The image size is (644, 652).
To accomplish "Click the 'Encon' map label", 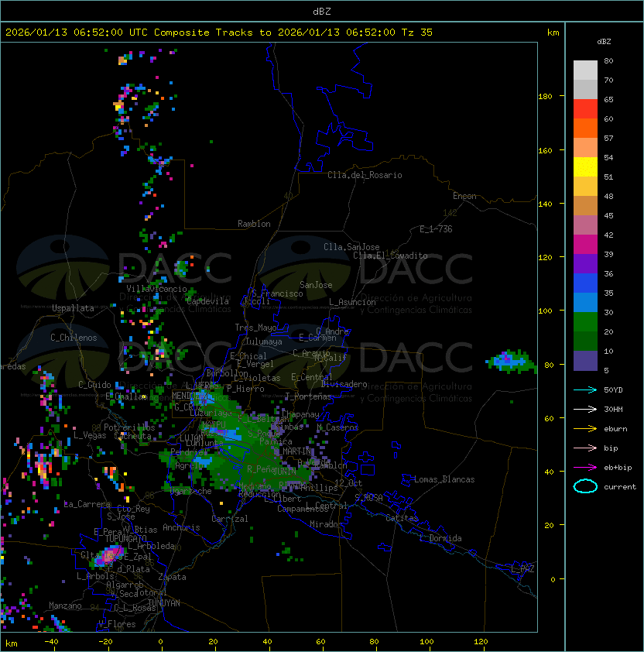I will (x=464, y=196).
